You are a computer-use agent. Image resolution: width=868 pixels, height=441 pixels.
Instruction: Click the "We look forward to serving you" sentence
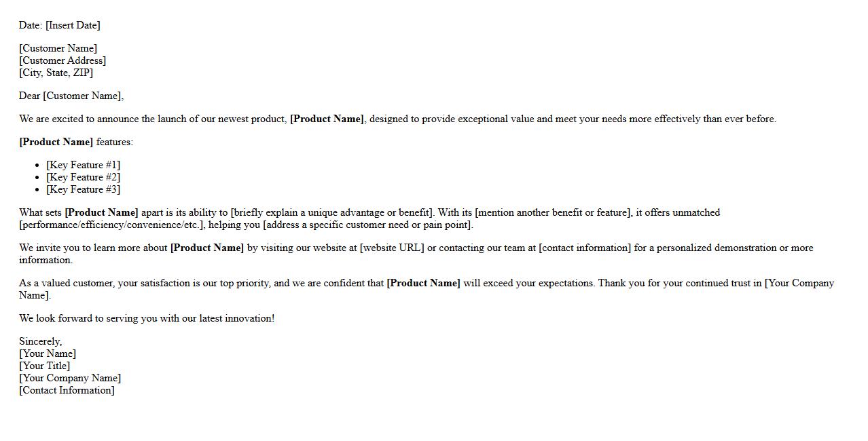(147, 318)
